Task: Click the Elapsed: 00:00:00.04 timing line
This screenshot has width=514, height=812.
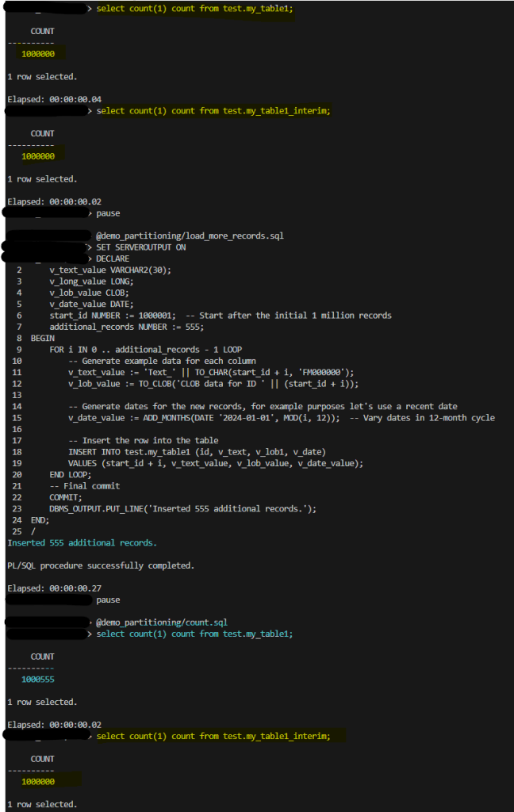Action: 54,99
